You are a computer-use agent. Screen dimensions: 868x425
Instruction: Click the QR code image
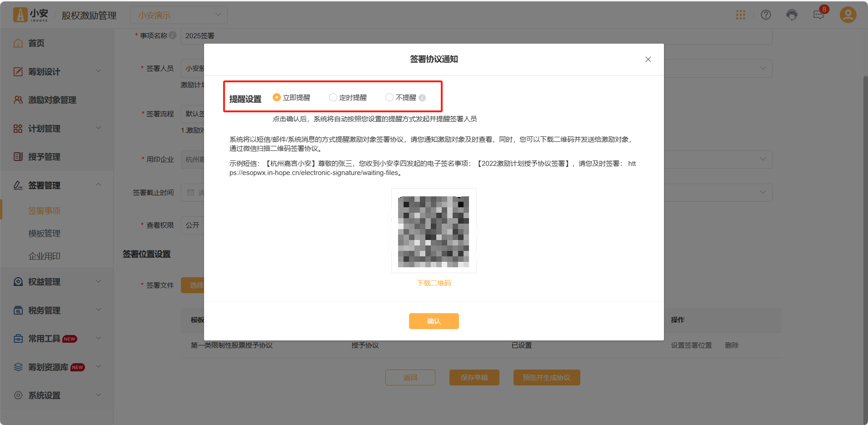pos(434,231)
